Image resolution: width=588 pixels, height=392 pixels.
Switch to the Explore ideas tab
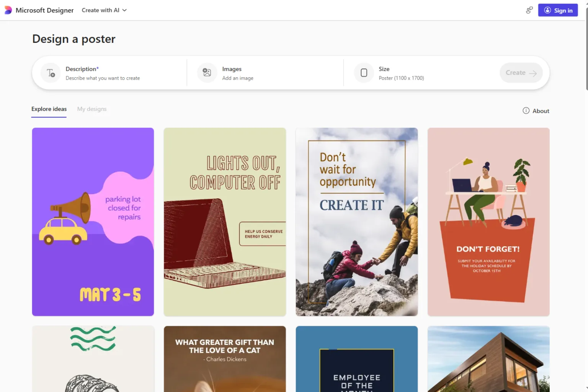49,109
